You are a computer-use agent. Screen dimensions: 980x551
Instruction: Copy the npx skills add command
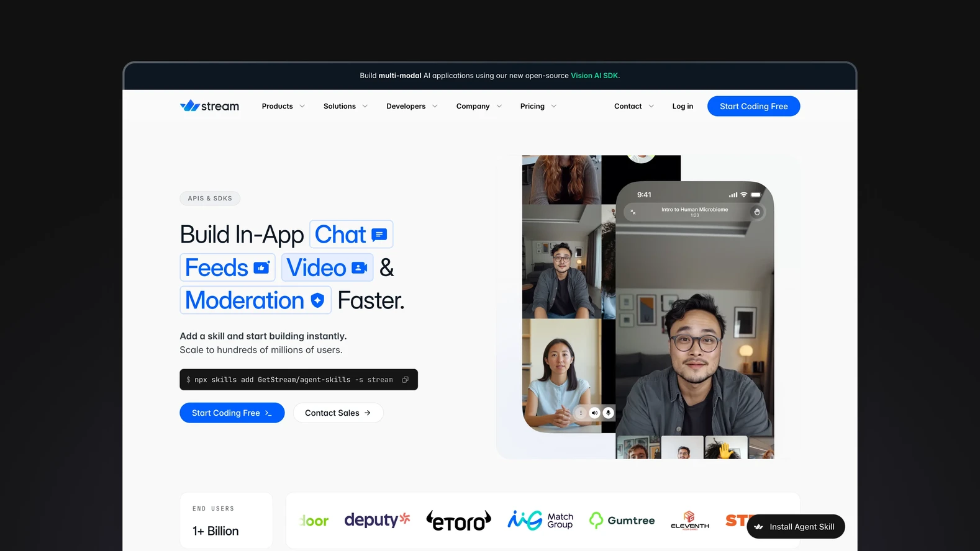pyautogui.click(x=406, y=380)
